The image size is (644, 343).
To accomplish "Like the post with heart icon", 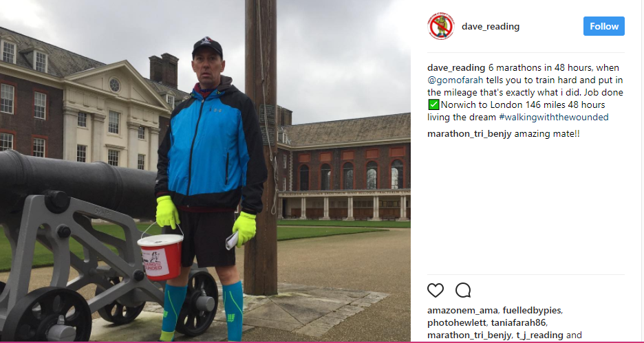I will [x=436, y=291].
